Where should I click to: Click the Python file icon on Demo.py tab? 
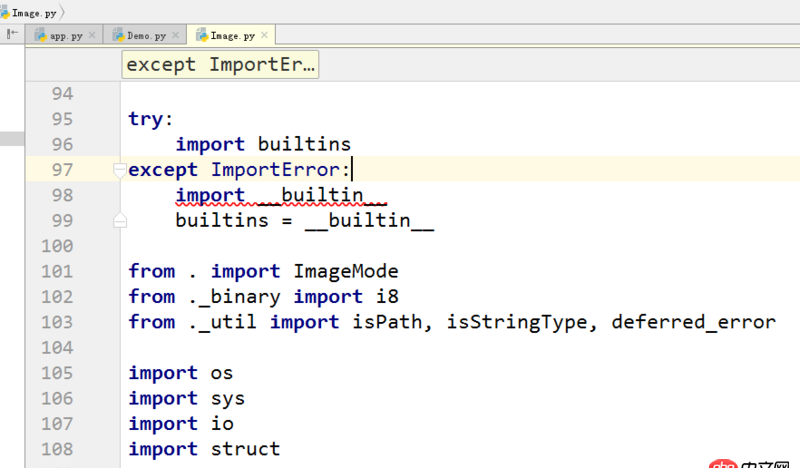click(118, 35)
